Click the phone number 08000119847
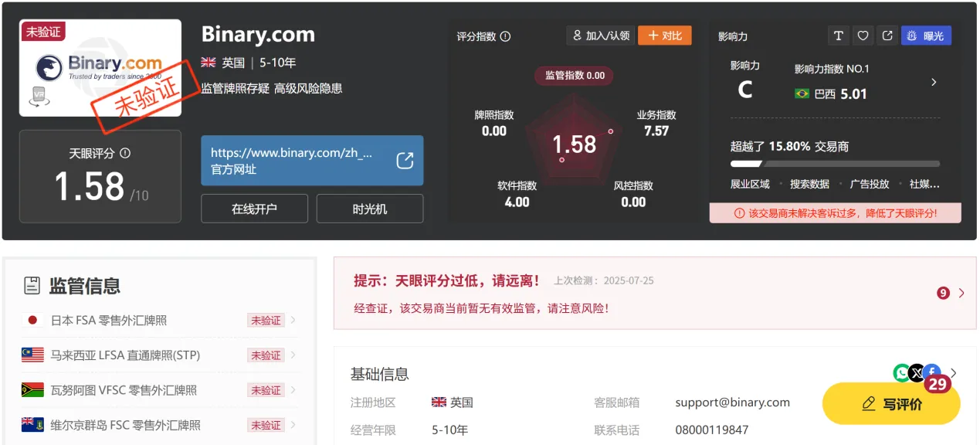 click(711, 430)
